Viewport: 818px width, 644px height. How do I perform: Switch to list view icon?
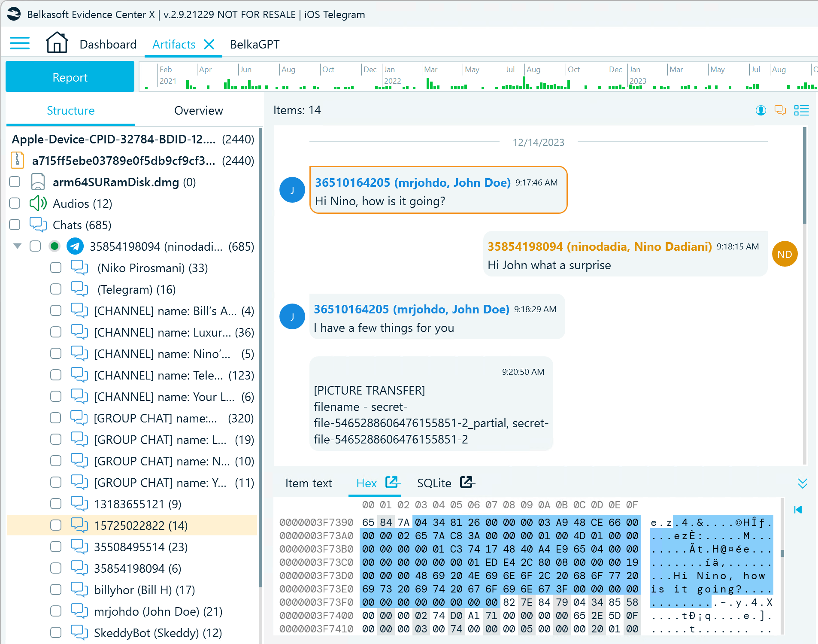801,110
